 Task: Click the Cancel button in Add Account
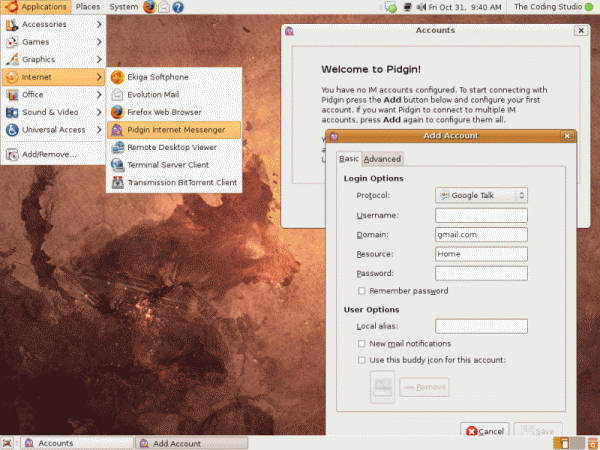(x=484, y=431)
